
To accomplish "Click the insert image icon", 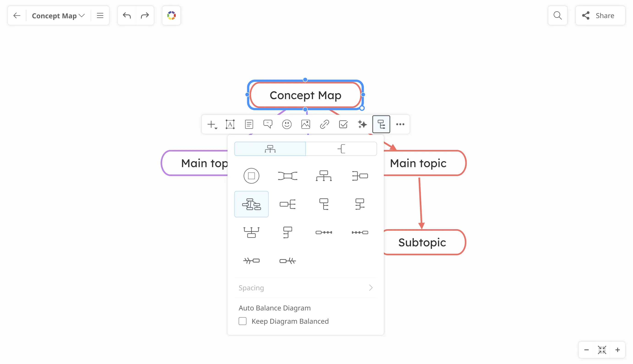I will tap(305, 124).
